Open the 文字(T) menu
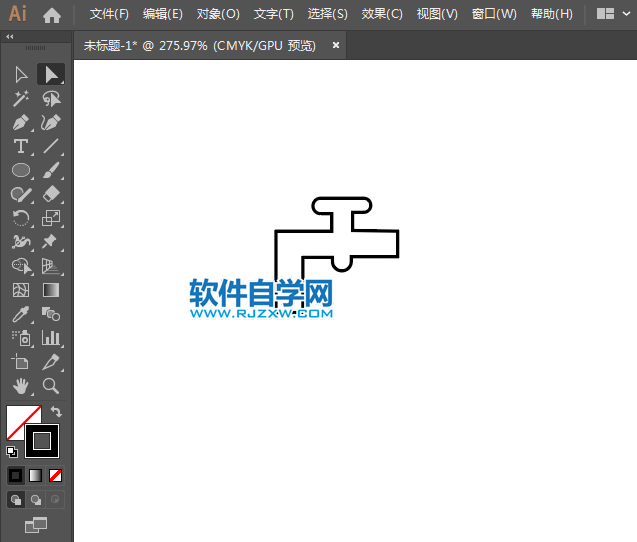The width and height of the screenshot is (637, 542). tap(273, 14)
